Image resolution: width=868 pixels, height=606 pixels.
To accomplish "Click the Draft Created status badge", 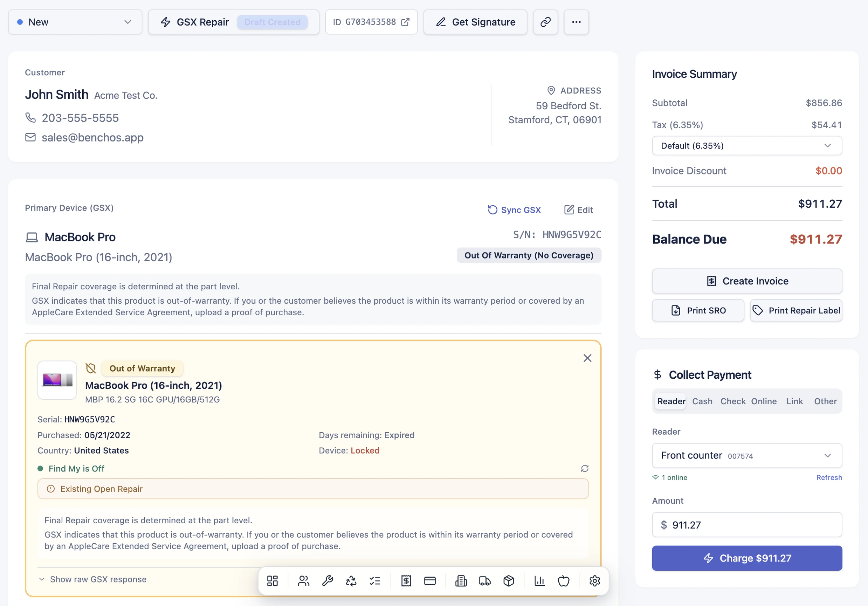I will click(272, 22).
